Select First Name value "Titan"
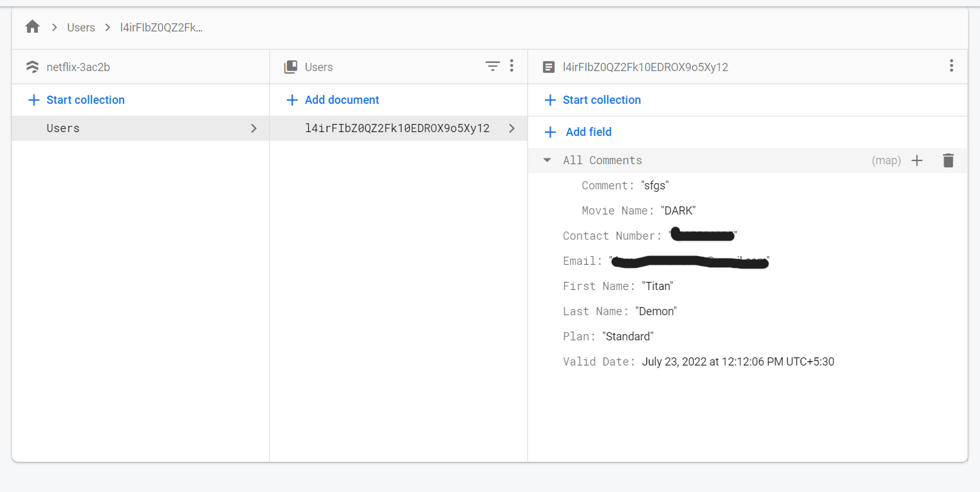This screenshot has height=492, width=980. (x=658, y=286)
